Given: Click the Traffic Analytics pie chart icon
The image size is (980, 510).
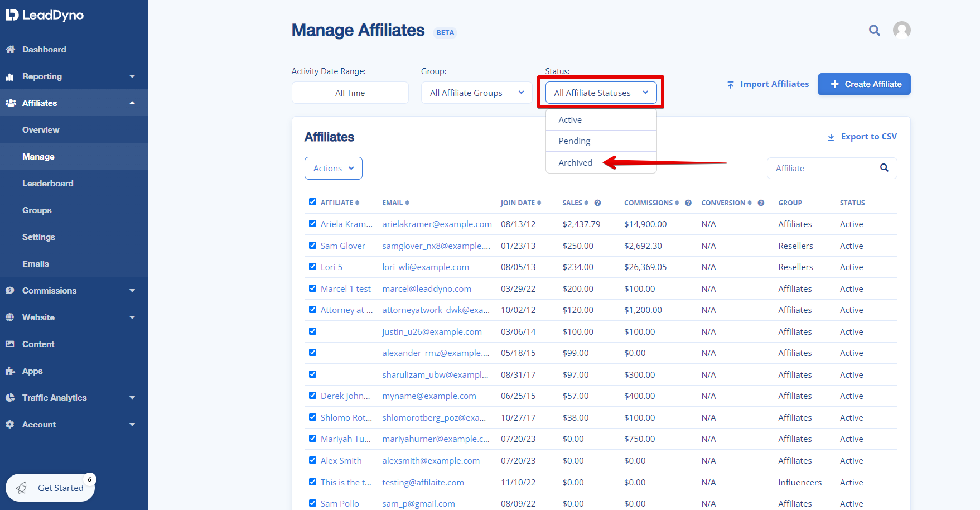Looking at the screenshot, I should (9, 398).
